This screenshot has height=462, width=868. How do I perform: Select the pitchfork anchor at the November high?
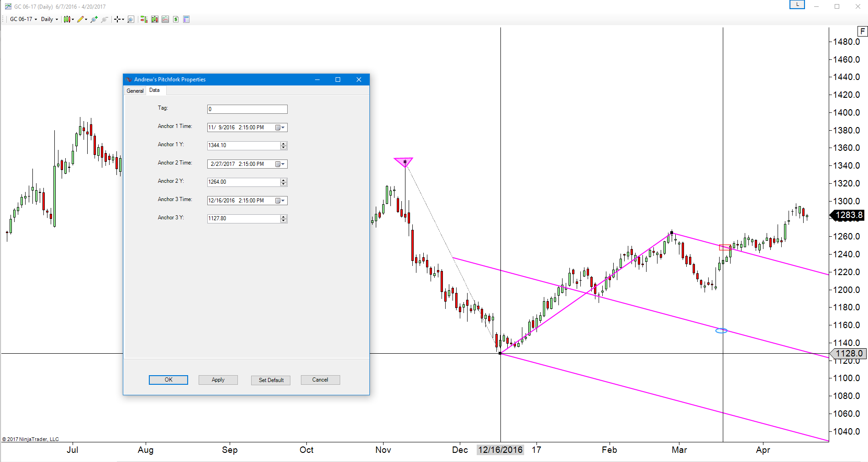point(405,162)
